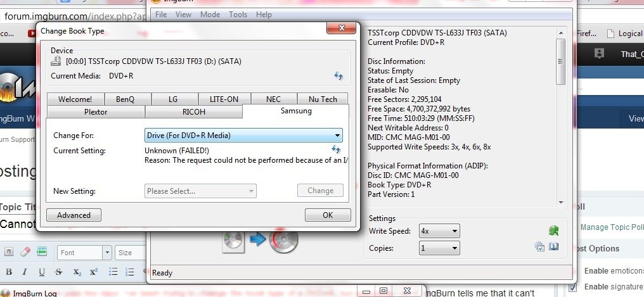Switch to the Nu Tech tab
The height and width of the screenshot is (297, 644).
(323, 99)
